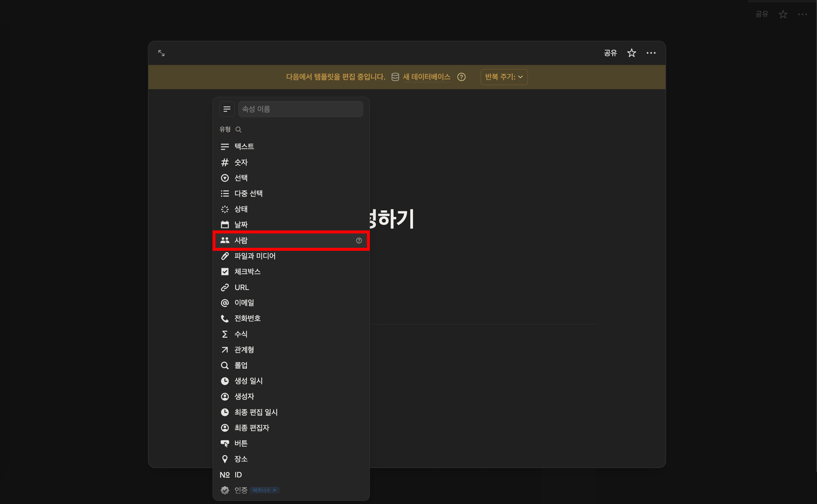817x504 pixels.
Task: Select the 날짜 property type
Action: coord(241,225)
